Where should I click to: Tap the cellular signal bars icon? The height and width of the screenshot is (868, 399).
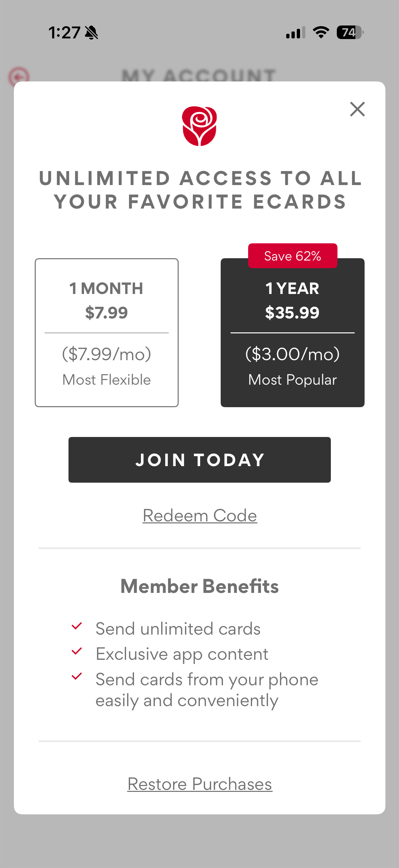[x=296, y=33]
